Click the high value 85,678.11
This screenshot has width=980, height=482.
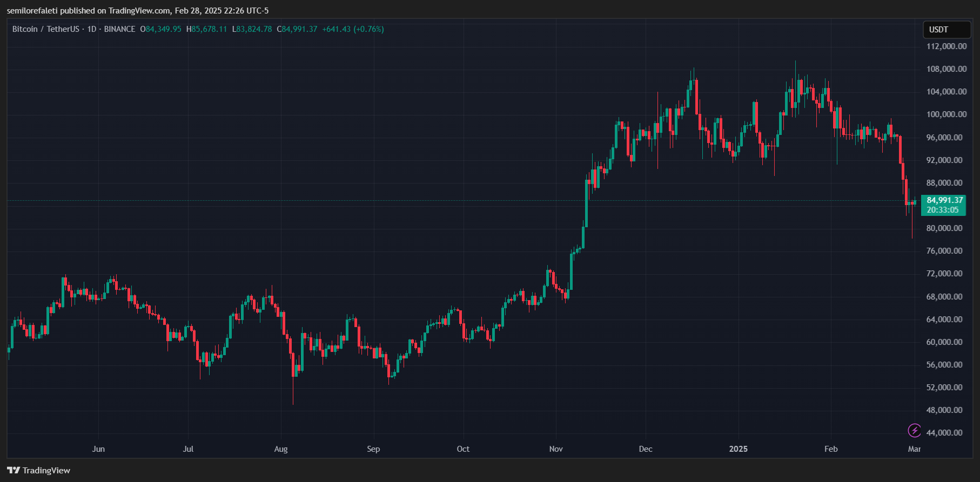click(209, 29)
